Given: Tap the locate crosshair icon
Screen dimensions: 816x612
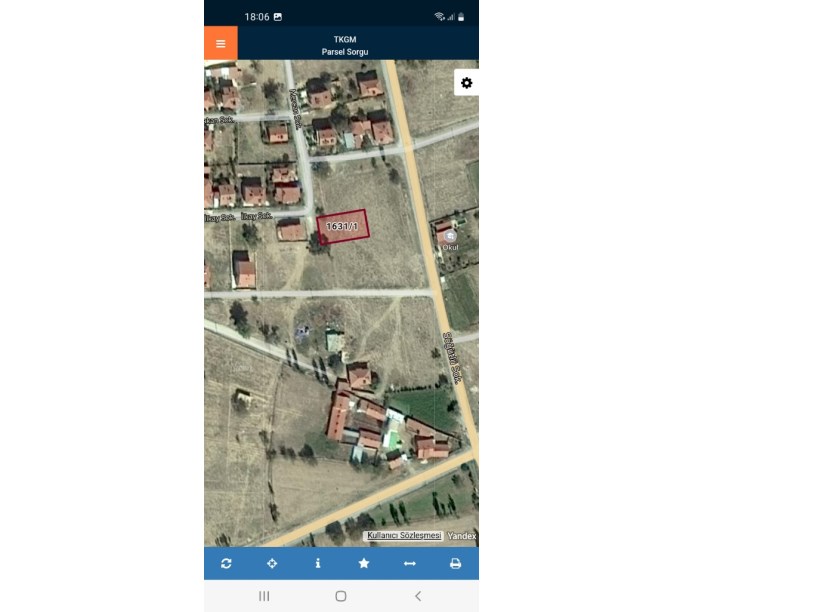Looking at the screenshot, I should [272, 563].
